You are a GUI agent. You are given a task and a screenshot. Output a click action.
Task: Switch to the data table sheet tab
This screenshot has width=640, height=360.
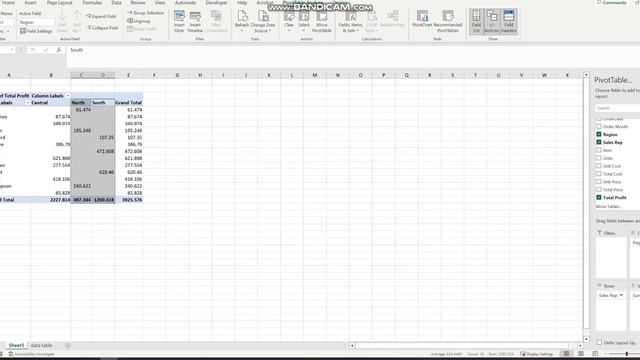pos(42,345)
